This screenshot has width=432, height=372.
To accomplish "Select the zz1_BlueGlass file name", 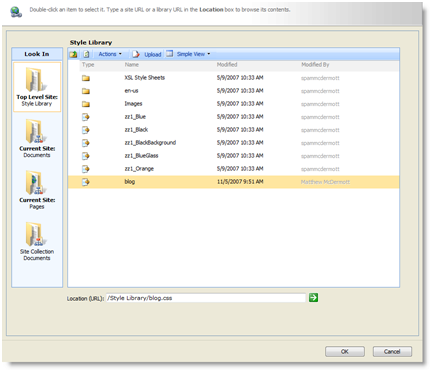I will (x=141, y=156).
